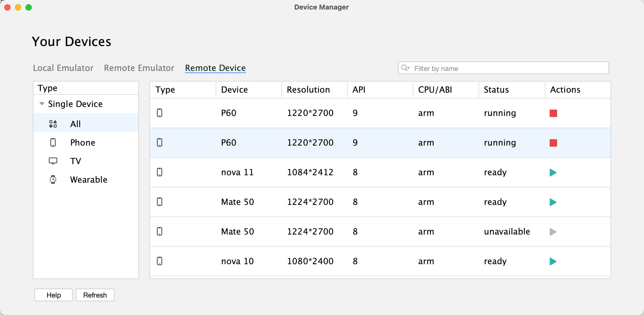644x315 pixels.
Task: Start the nova 10 remote device
Action: click(x=553, y=262)
